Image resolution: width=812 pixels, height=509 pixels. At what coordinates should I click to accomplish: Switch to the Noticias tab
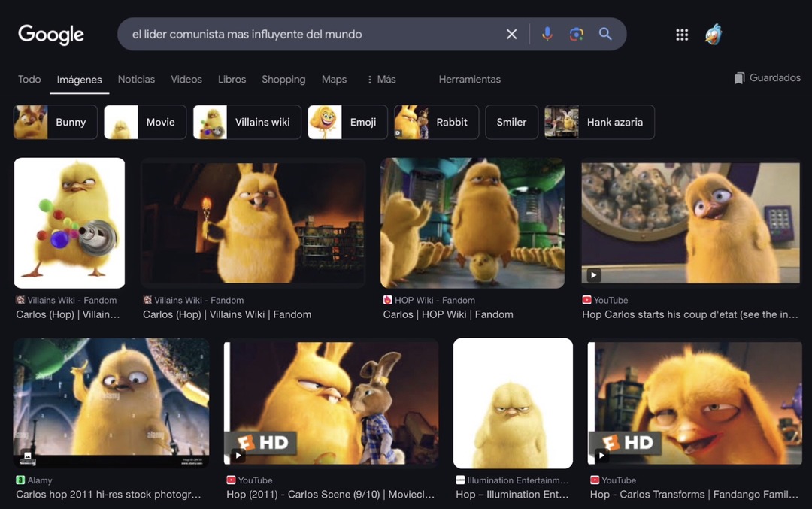[x=136, y=80]
